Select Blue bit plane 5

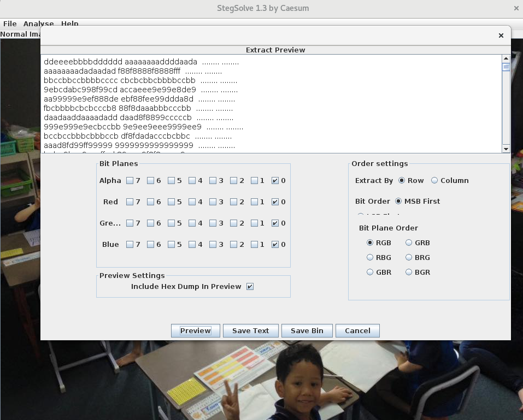pyautogui.click(x=171, y=245)
